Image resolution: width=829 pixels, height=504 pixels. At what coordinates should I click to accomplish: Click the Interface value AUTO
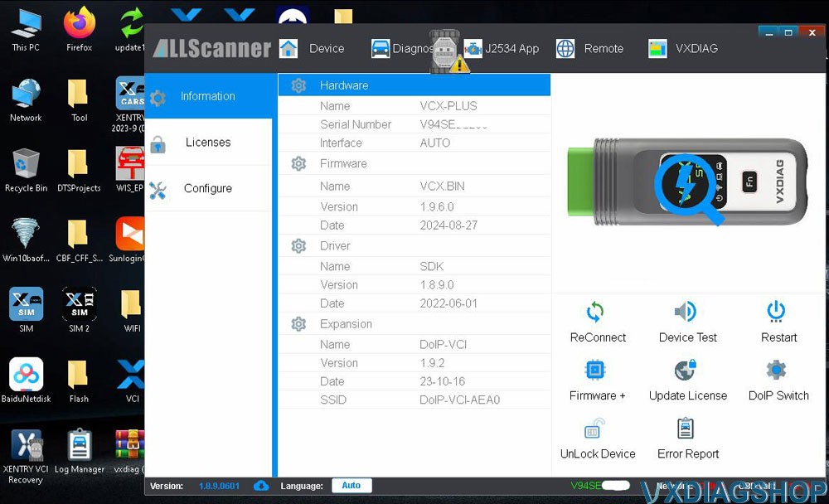click(435, 143)
